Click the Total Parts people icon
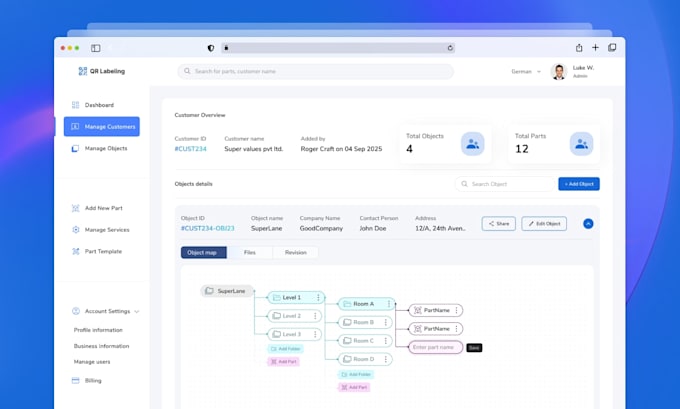 (581, 144)
